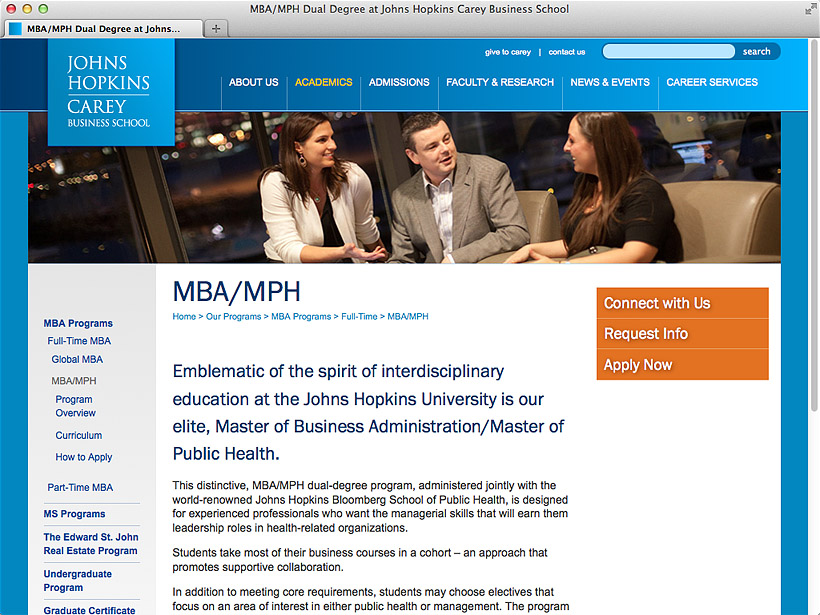Go to Our Programs in the breadcrumb
Viewport: 820px width, 615px height.
(233, 316)
